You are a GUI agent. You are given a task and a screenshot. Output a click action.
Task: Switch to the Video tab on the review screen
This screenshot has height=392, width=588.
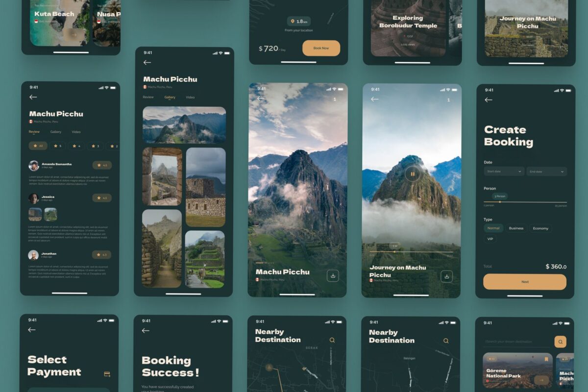76,131
